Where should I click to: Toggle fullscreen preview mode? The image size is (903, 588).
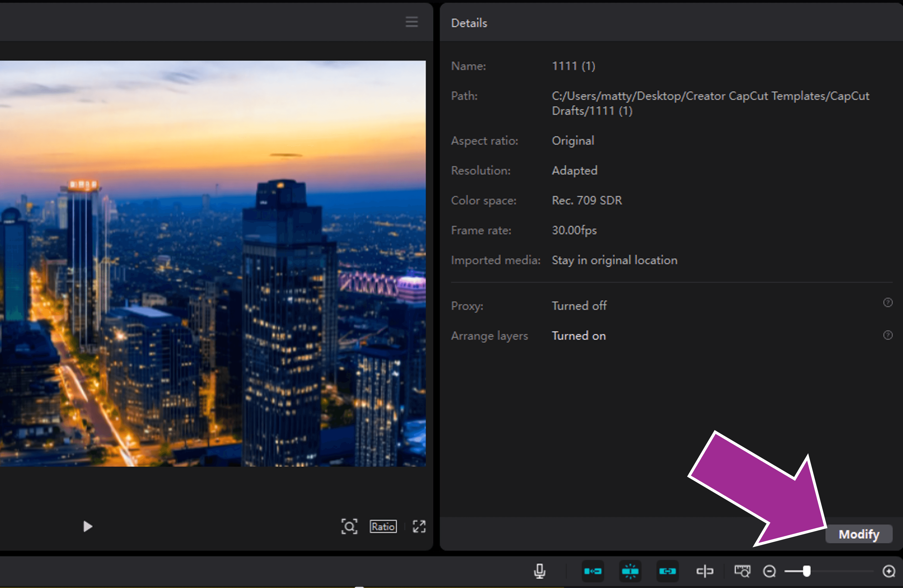point(419,527)
